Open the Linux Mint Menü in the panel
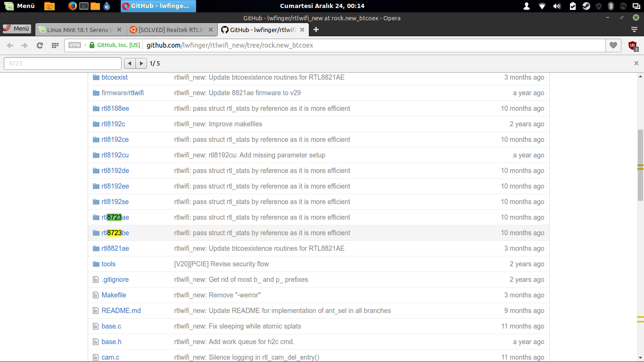The height and width of the screenshot is (362, 644). point(20,6)
